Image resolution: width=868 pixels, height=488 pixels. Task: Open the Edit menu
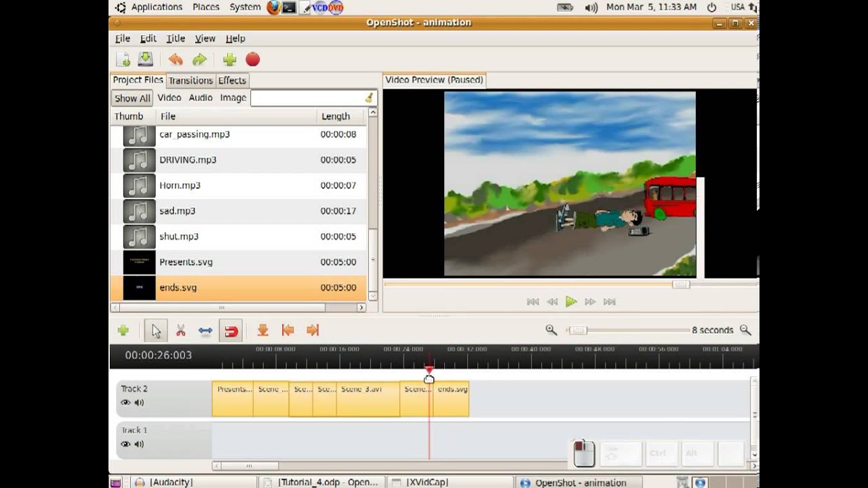148,39
